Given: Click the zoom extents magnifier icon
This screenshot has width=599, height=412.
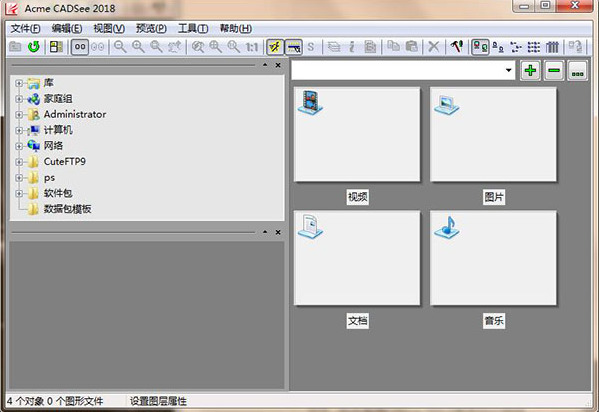Looking at the screenshot, I should click(215, 47).
